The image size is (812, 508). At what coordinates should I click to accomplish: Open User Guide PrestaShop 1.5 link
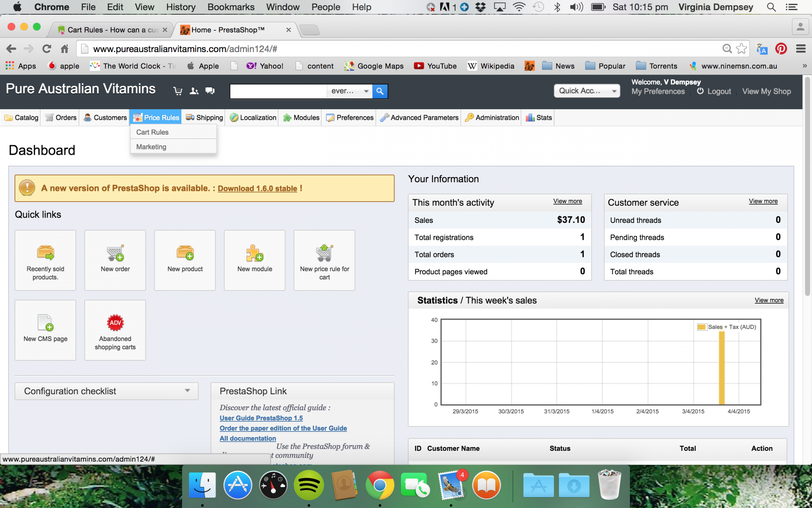point(261,418)
